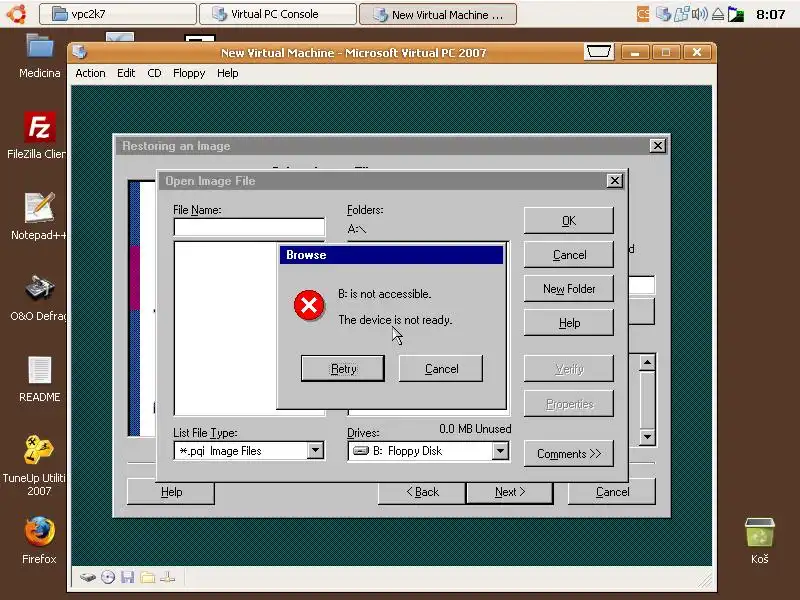Click the volume speaker tray icon
Image resolution: width=800 pixels, height=600 pixels.
699,14
